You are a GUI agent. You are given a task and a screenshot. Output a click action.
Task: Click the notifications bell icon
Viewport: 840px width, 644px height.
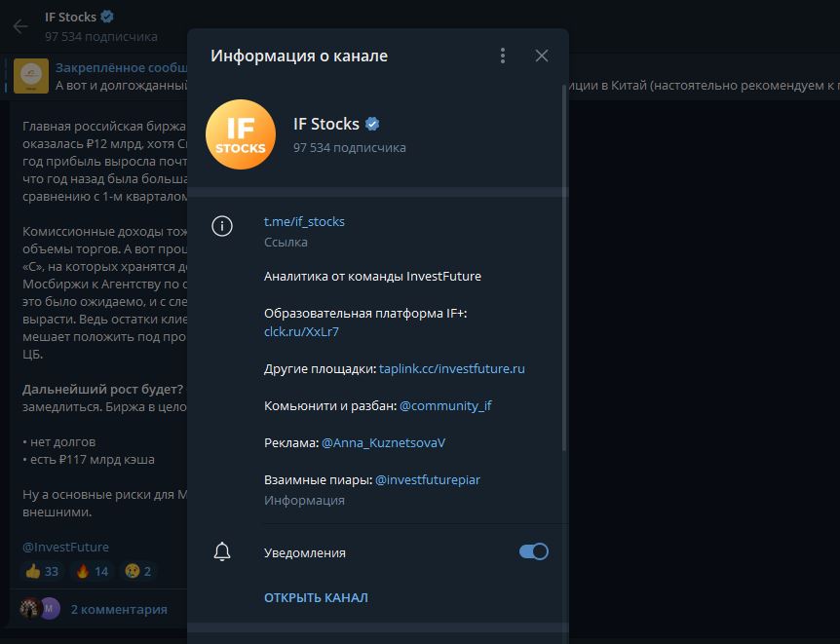[x=222, y=552]
